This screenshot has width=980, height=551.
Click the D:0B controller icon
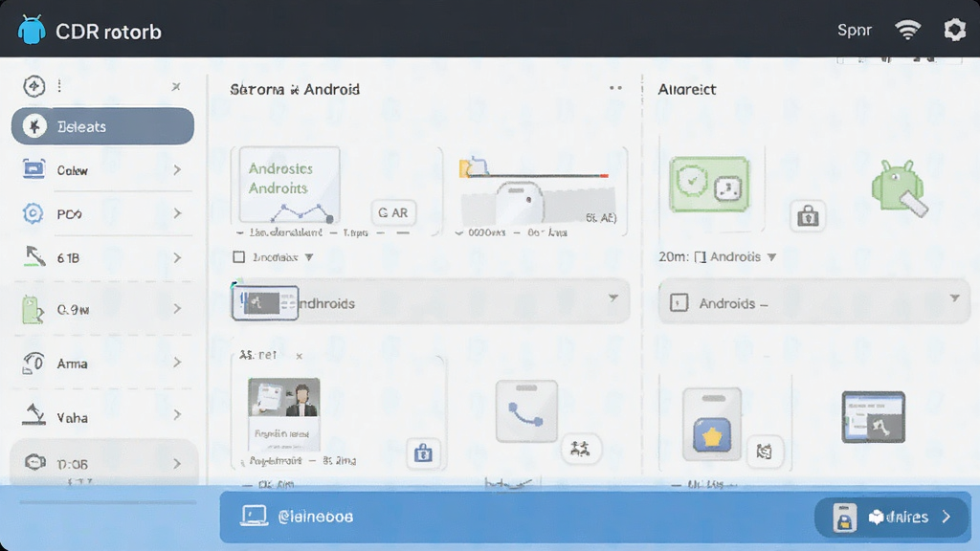tap(35, 462)
